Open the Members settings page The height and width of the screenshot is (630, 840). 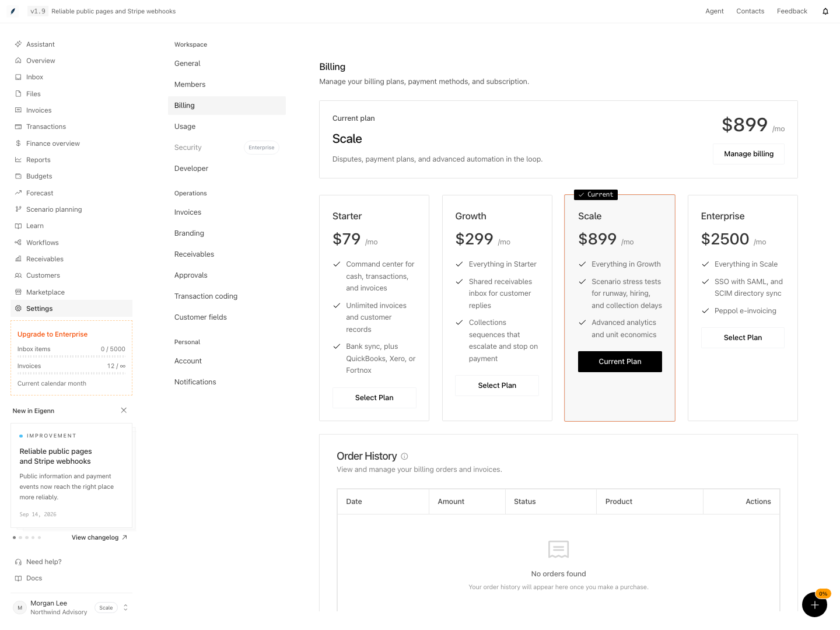227,85
